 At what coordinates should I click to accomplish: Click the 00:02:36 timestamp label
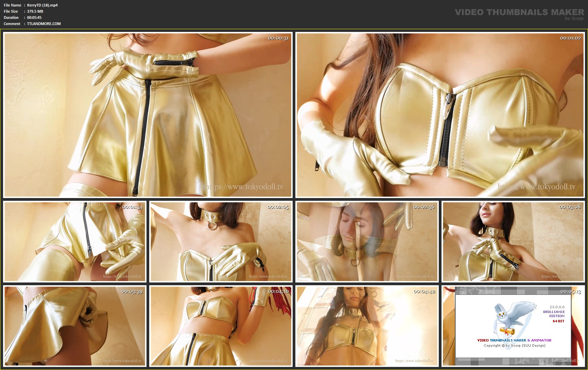(424, 207)
